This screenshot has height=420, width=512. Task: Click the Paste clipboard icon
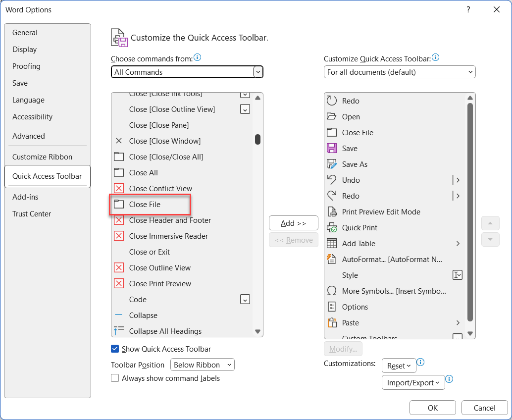(x=332, y=322)
